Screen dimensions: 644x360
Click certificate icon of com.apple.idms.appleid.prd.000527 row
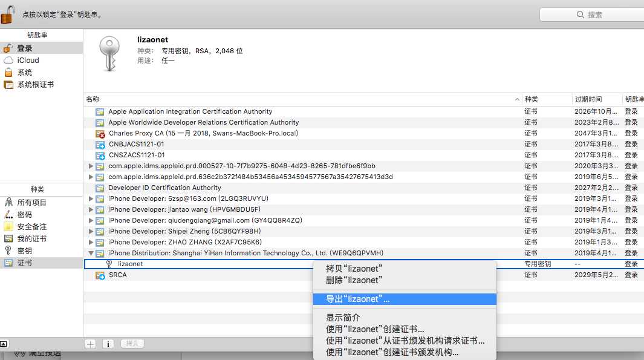100,166
